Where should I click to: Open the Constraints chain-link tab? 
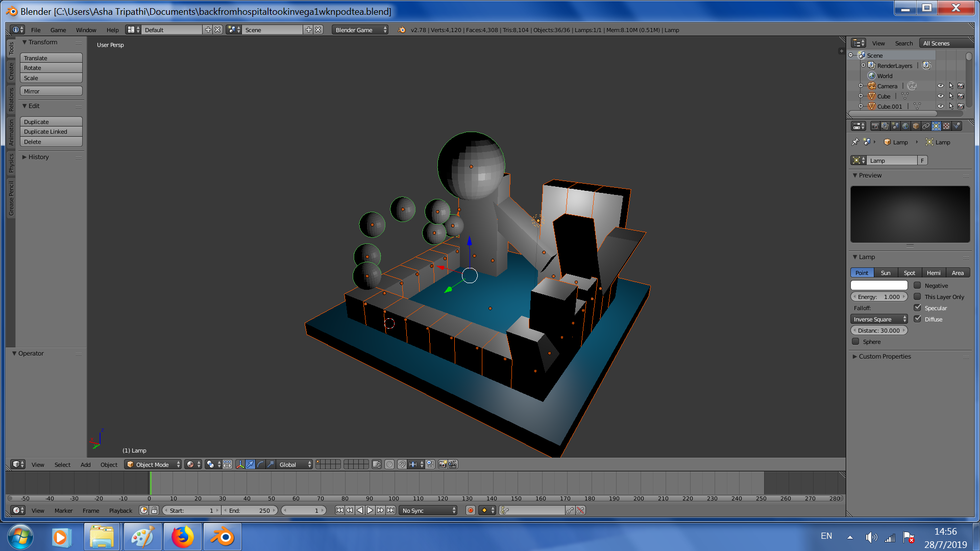(x=926, y=126)
